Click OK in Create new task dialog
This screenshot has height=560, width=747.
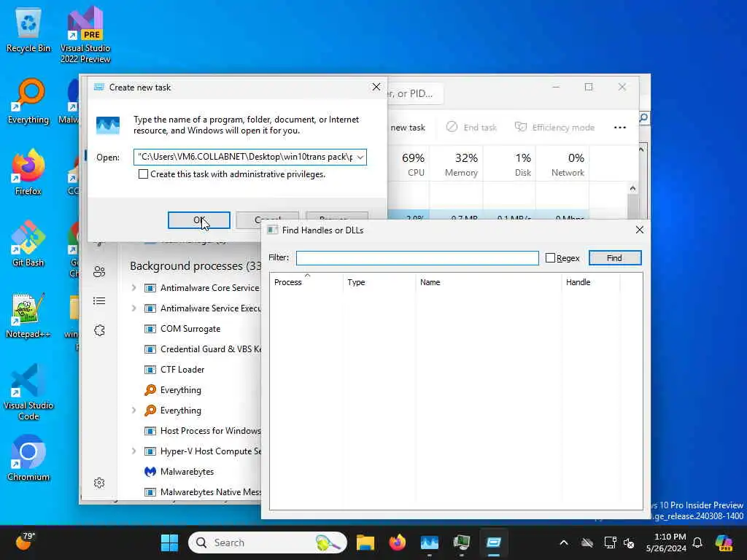[198, 220]
